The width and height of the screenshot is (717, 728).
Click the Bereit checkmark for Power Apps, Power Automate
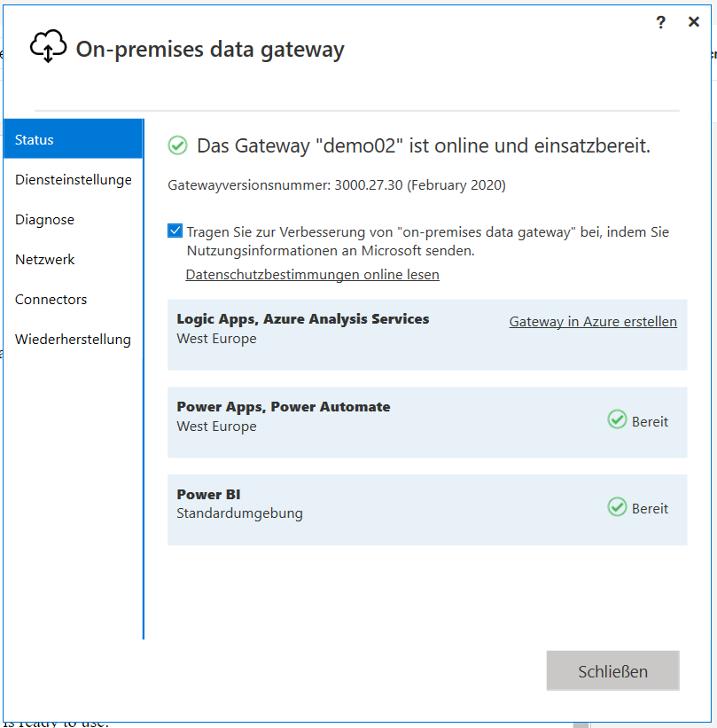click(617, 420)
